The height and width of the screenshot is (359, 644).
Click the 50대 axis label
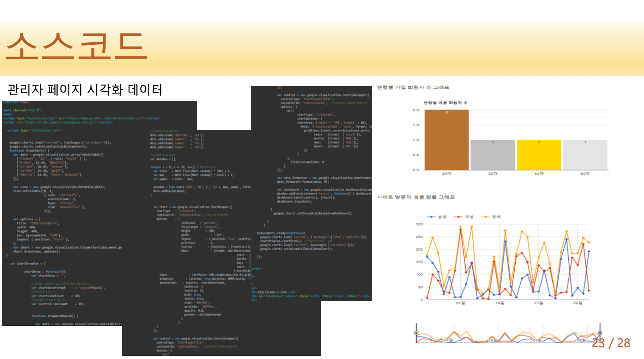click(x=585, y=174)
